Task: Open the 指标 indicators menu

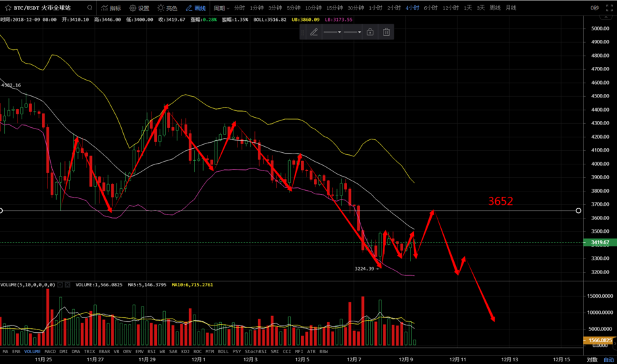Action: point(111,8)
